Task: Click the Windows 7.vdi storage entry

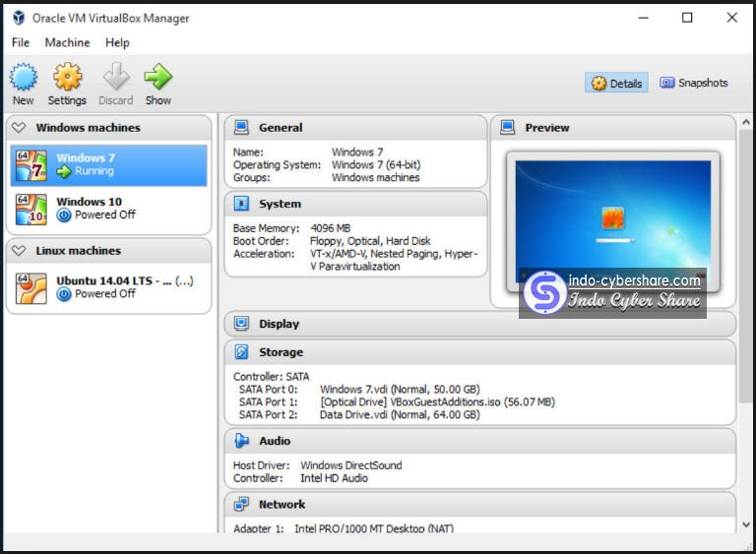Action: point(400,389)
